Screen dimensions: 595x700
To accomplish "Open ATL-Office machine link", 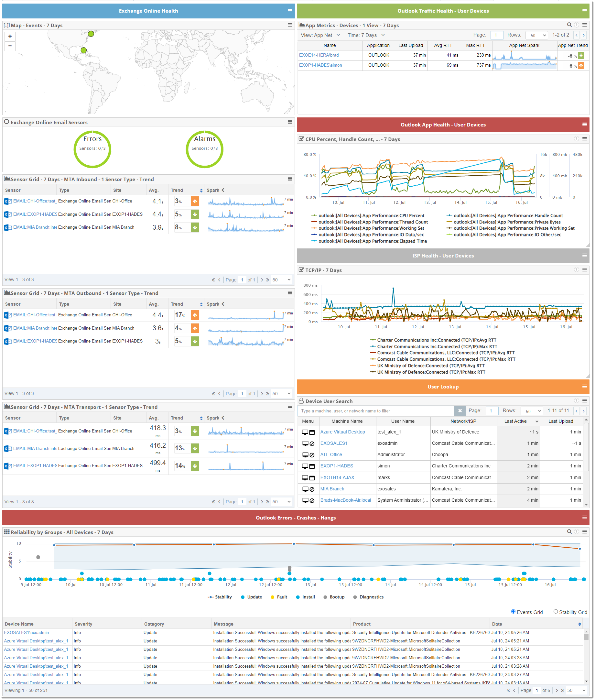I will (331, 455).
